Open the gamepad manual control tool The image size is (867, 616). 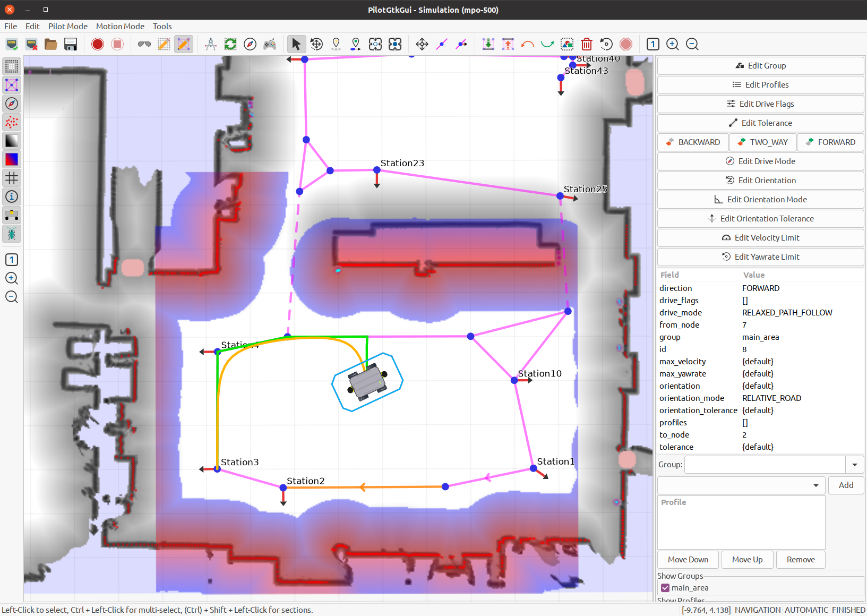click(x=270, y=44)
